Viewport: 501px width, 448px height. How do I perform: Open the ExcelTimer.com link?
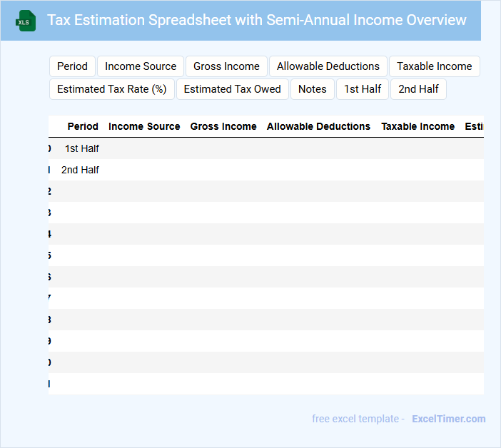(x=448, y=419)
